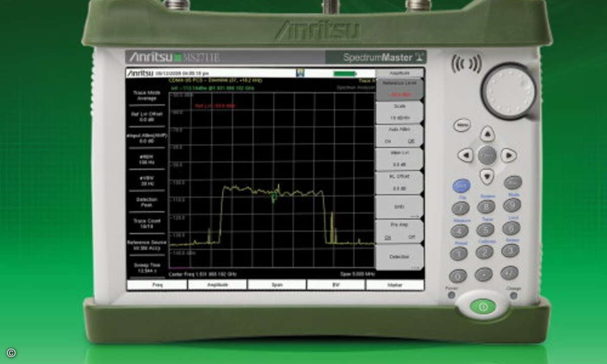Viewport: 607px width, 364px height.
Task: Tap number key 8 labeled System
Action: pyautogui.click(x=486, y=207)
